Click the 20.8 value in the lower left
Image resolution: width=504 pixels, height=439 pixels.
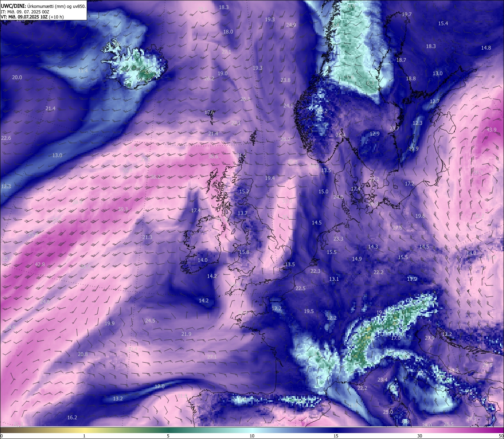pyautogui.click(x=83, y=354)
